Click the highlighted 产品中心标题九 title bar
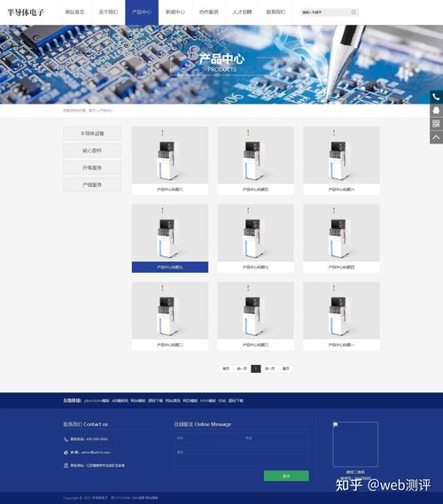 pyautogui.click(x=170, y=268)
